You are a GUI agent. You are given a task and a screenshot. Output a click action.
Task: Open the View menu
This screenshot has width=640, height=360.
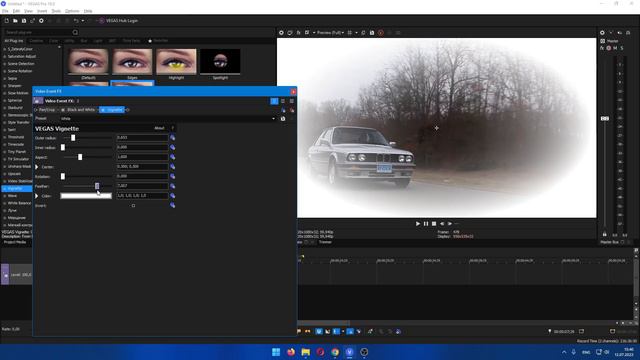(x=28, y=11)
